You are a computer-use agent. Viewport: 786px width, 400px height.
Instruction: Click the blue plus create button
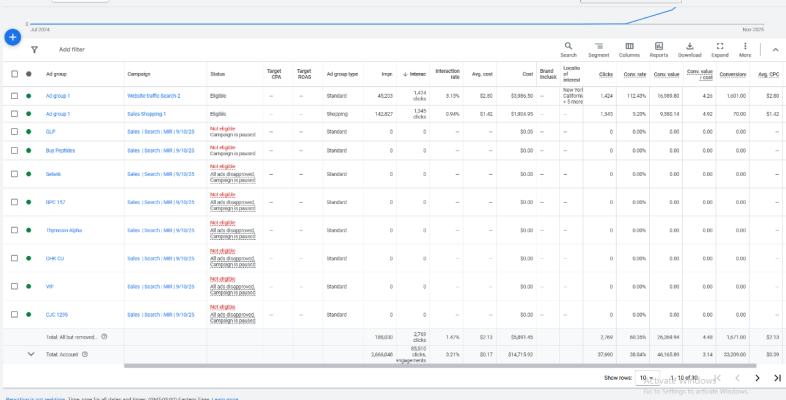tap(13, 37)
